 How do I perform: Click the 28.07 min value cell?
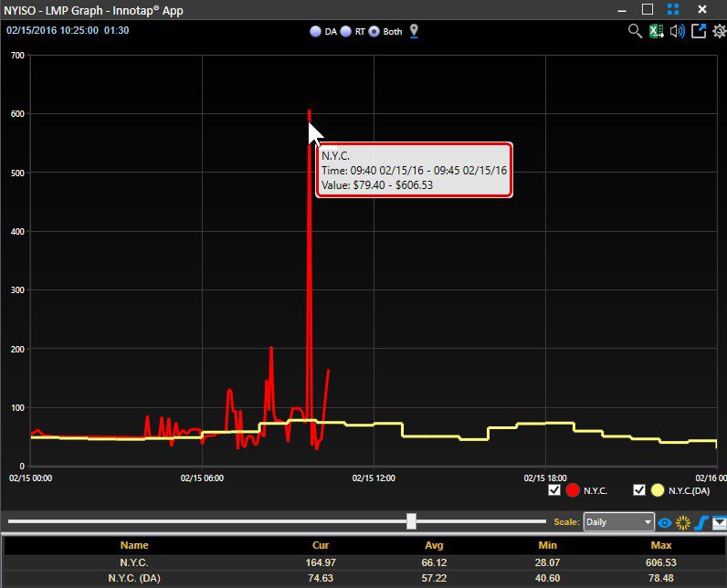tap(548, 562)
